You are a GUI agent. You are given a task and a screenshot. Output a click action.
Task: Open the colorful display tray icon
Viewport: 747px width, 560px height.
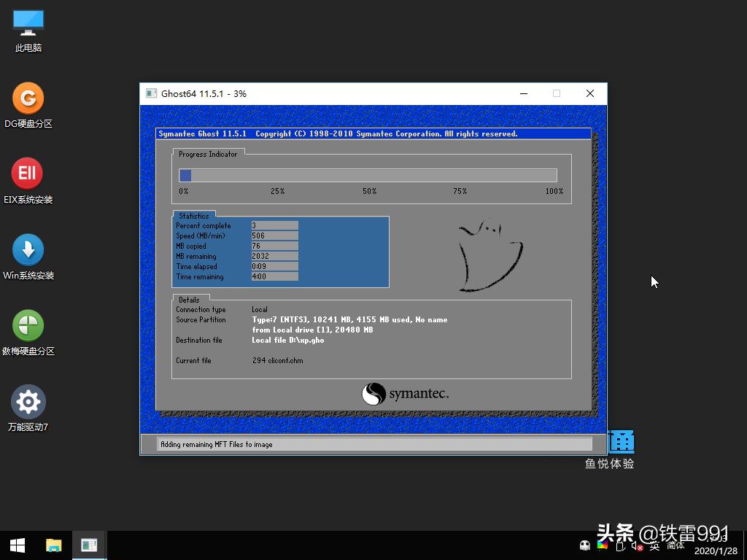[x=603, y=545]
